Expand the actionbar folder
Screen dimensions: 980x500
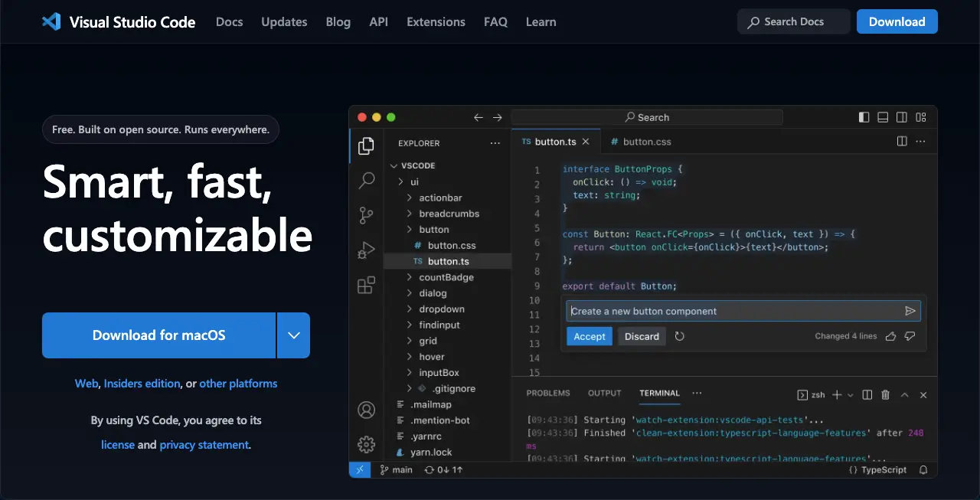410,198
